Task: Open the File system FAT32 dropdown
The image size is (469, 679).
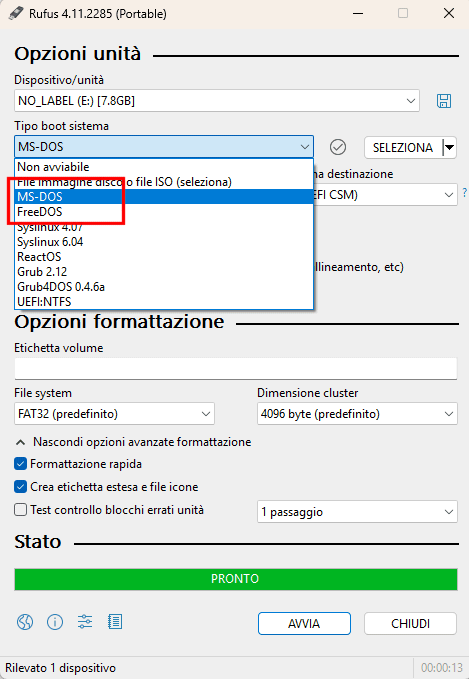Action: coord(114,414)
